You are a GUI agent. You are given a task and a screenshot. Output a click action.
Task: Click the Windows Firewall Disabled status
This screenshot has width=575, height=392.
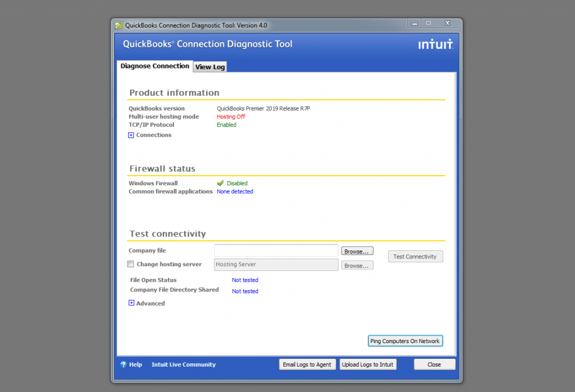point(237,183)
